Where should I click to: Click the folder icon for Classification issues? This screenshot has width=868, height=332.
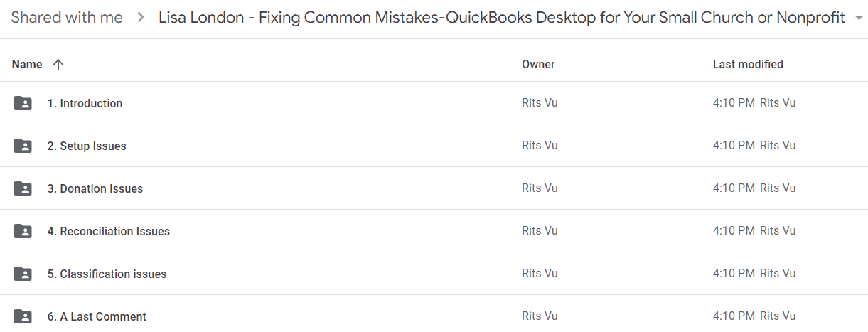tap(23, 274)
